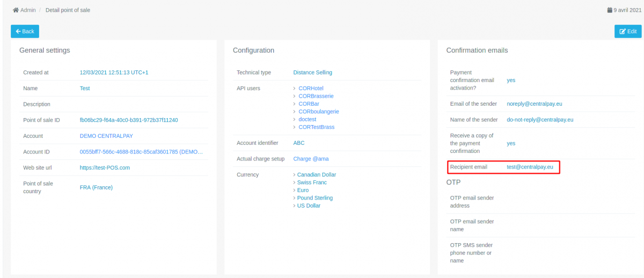This screenshot has width=644, height=278.
Task: Go back with the Back button
Action: coord(25,31)
